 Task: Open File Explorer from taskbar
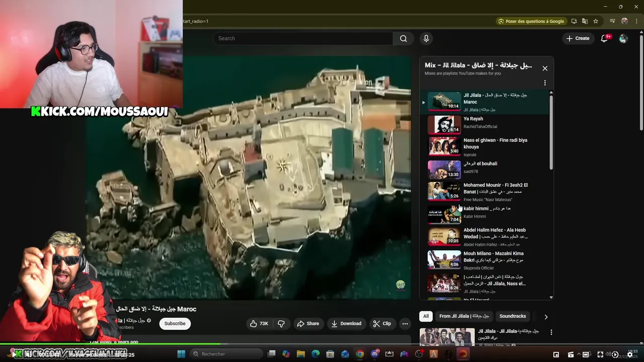pos(301,354)
